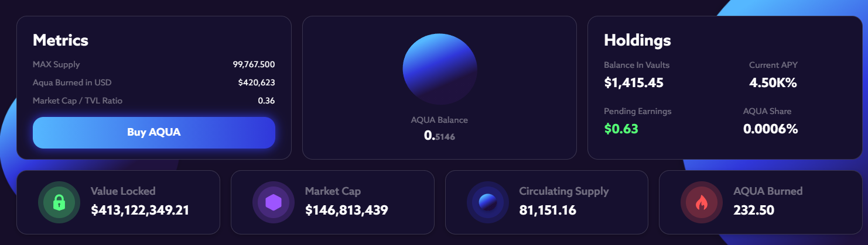Click the MAX Supply value 99,767.500

(254, 64)
